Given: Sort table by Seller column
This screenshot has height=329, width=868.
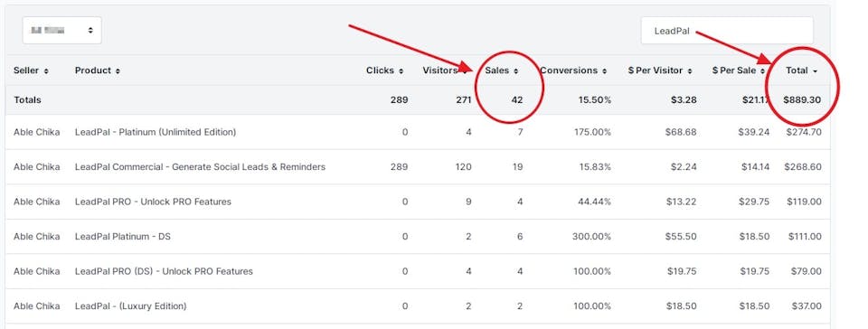Looking at the screenshot, I should tap(31, 70).
